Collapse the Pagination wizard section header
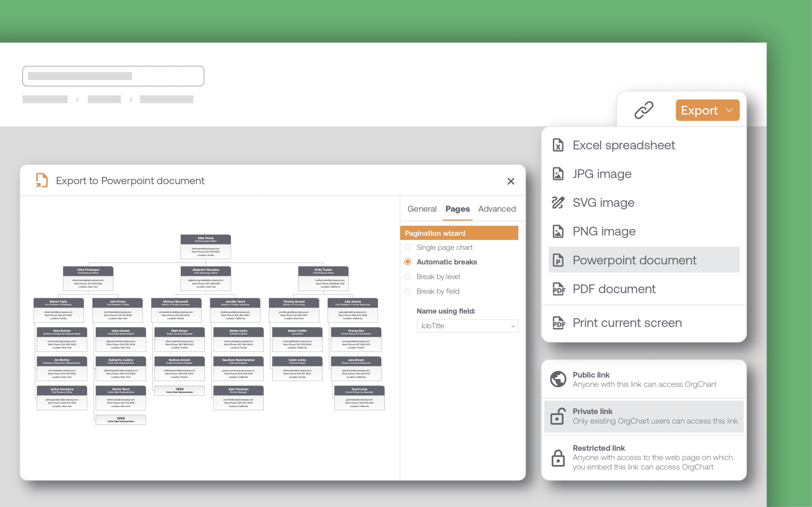The width and height of the screenshot is (812, 507). coord(459,233)
